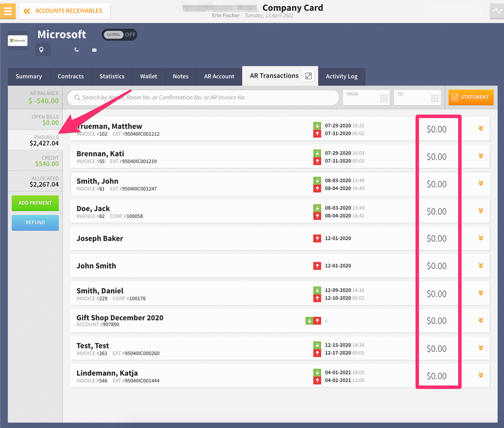Click the John Smith name
This screenshot has height=428, width=504.
(x=96, y=266)
